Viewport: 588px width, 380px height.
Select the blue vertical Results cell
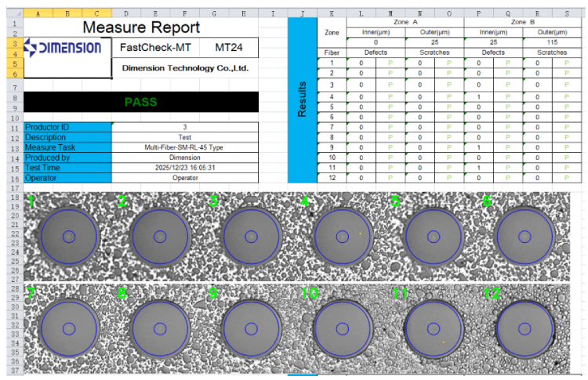click(302, 100)
